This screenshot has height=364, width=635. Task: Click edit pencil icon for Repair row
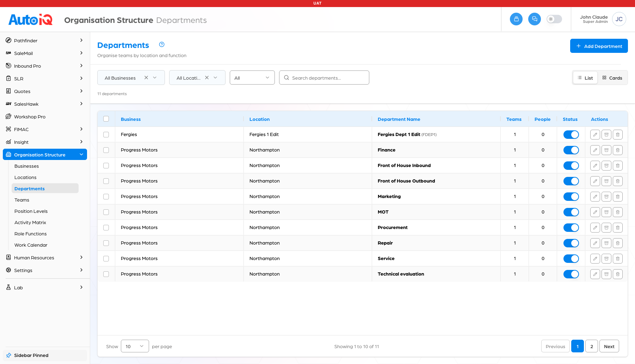click(x=595, y=243)
